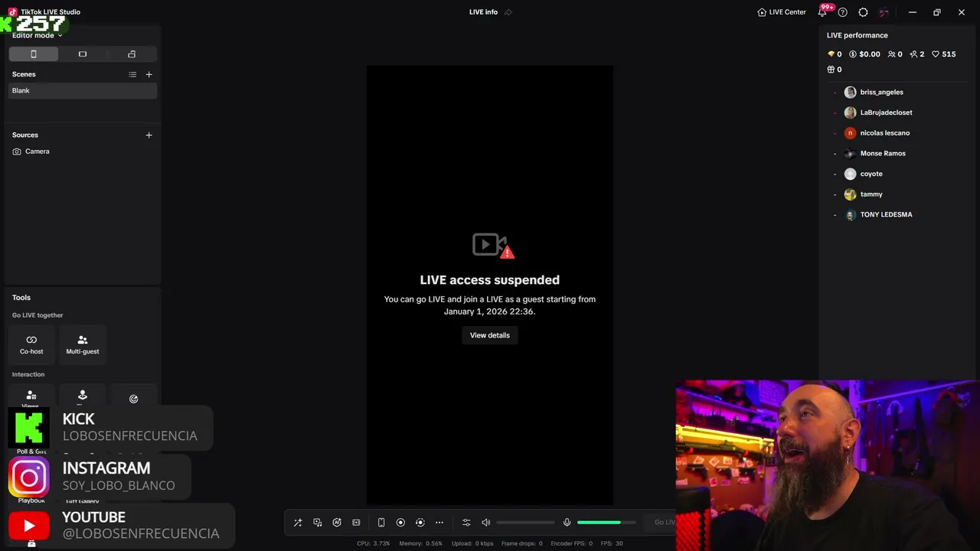Click the likes heart stat showing 515

944,54
